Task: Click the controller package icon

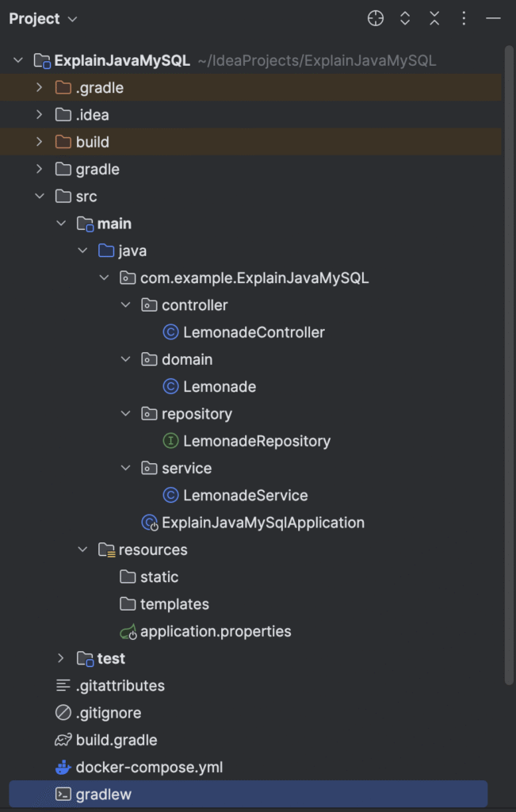Action: [149, 305]
